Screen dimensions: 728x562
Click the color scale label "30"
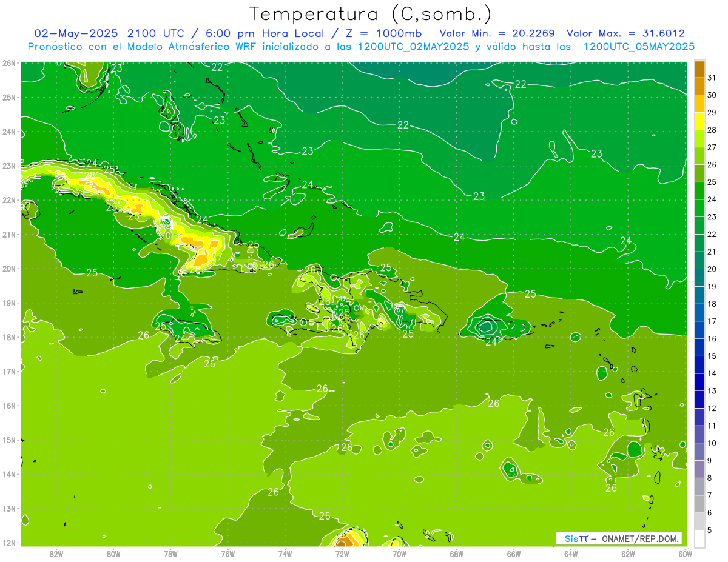(x=712, y=95)
